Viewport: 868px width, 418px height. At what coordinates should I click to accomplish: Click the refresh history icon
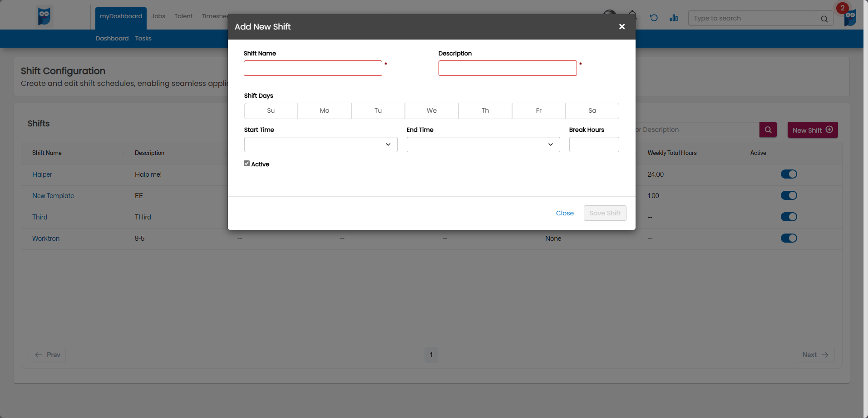pos(654,18)
